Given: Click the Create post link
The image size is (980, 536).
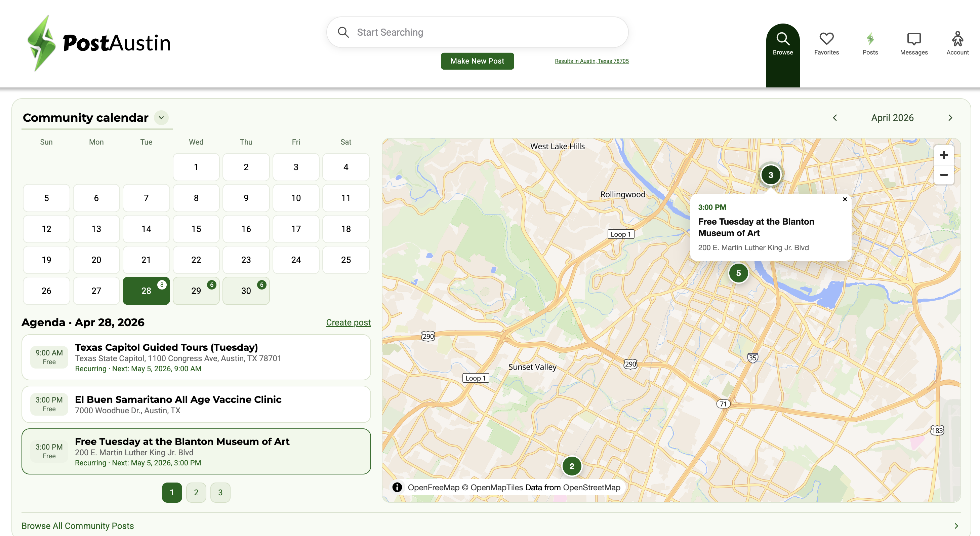Looking at the screenshot, I should [348, 322].
